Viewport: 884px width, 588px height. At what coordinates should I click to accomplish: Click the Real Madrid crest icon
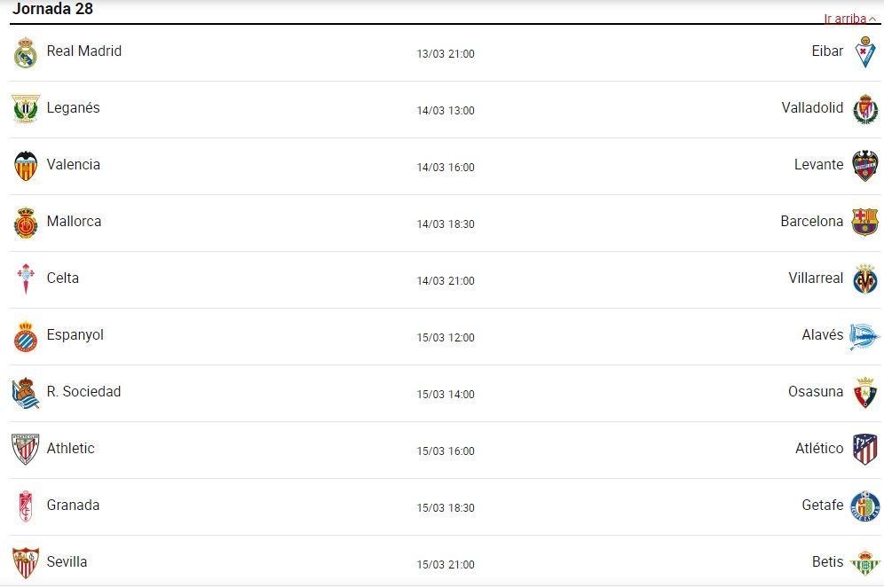click(x=26, y=53)
